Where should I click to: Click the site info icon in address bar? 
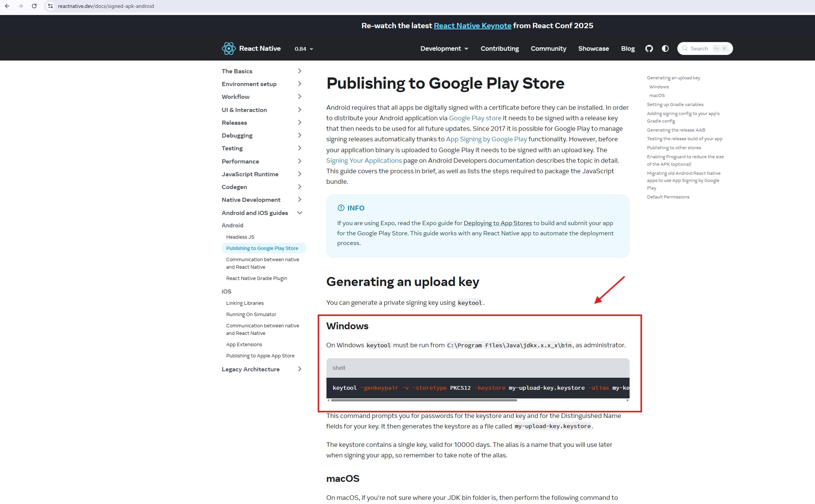(x=50, y=6)
